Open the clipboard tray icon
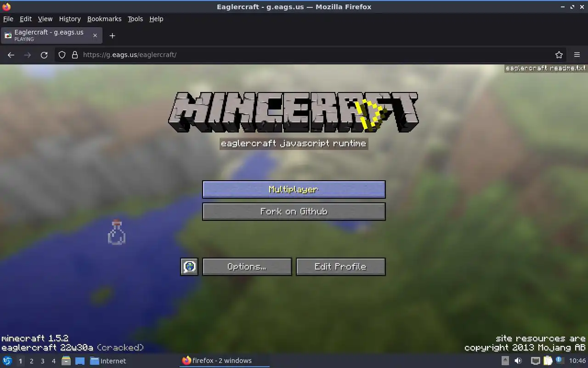This screenshot has height=368, width=588. point(548,361)
